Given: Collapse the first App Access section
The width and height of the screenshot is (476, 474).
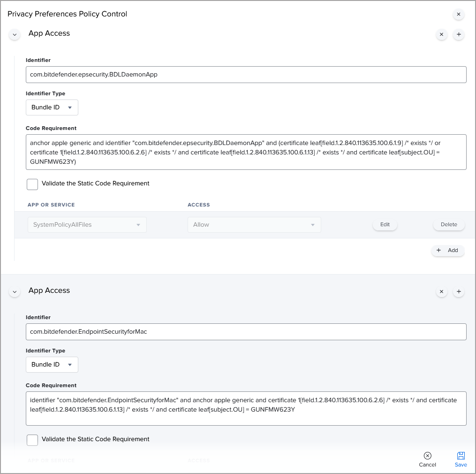Looking at the screenshot, I should (15, 35).
